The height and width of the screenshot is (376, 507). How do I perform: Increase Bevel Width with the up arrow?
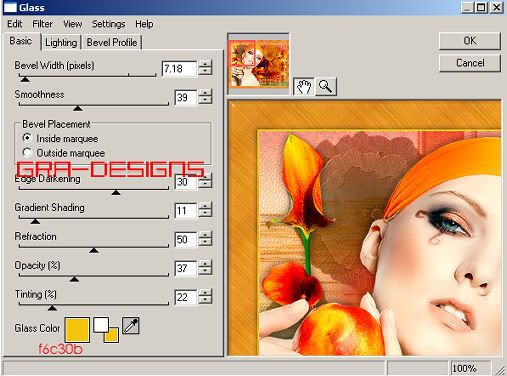[205, 64]
